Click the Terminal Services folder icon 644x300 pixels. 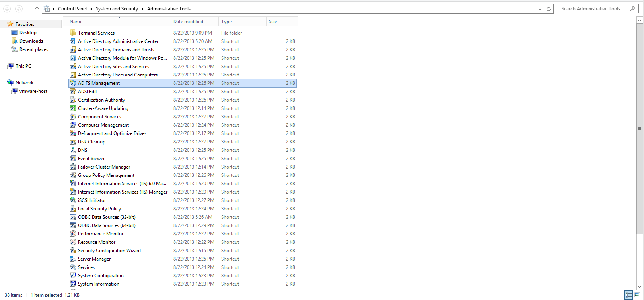point(73,33)
